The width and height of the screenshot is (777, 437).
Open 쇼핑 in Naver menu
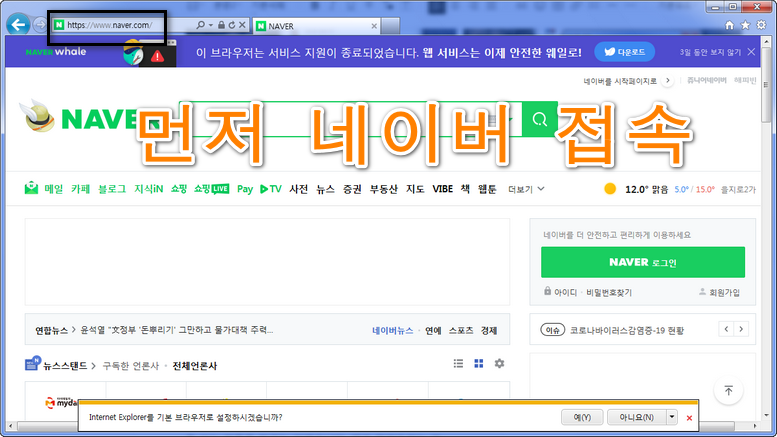point(179,189)
